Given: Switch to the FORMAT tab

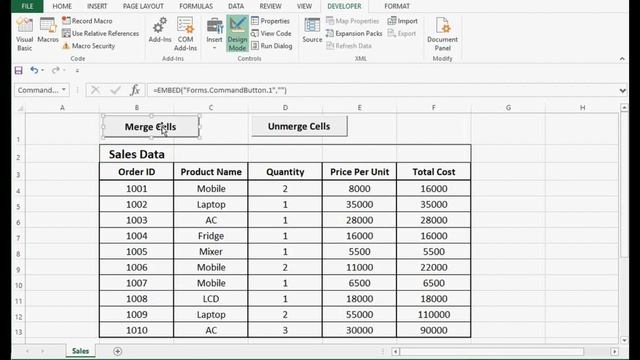Looking at the screenshot, I should coord(397,6).
